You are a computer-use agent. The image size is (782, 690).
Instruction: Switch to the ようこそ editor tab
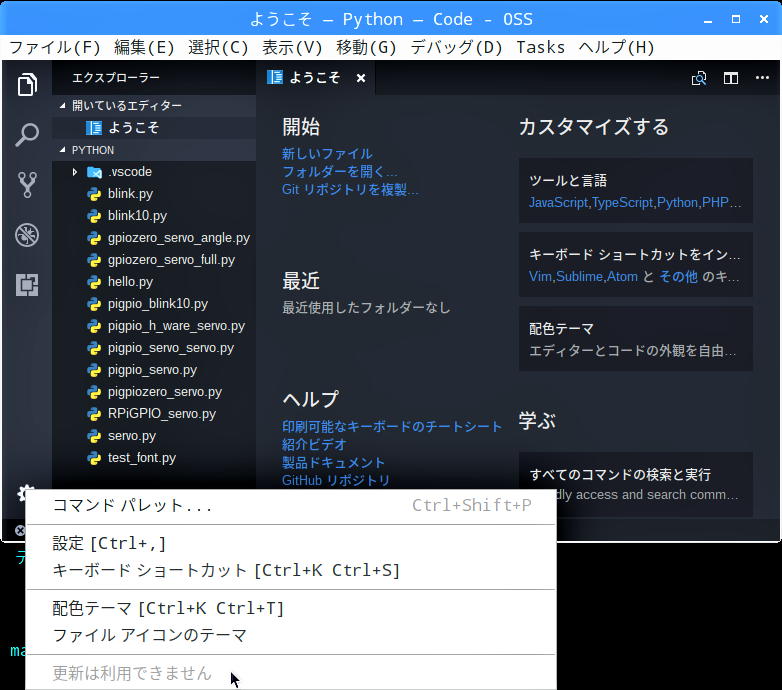point(316,78)
